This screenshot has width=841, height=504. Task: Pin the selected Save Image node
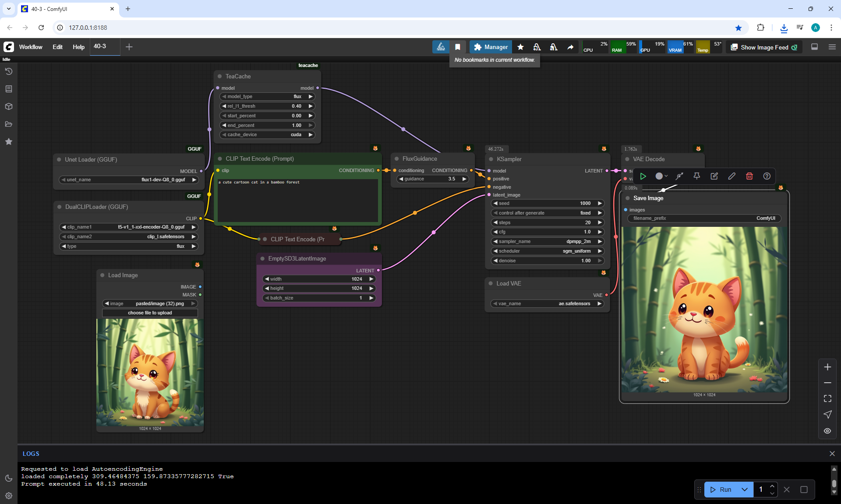coord(696,176)
